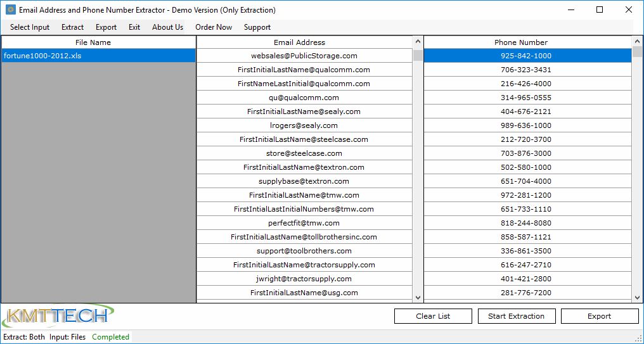Click the KMTTECH logo
This screenshot has height=344, width=644.
pos(58,316)
